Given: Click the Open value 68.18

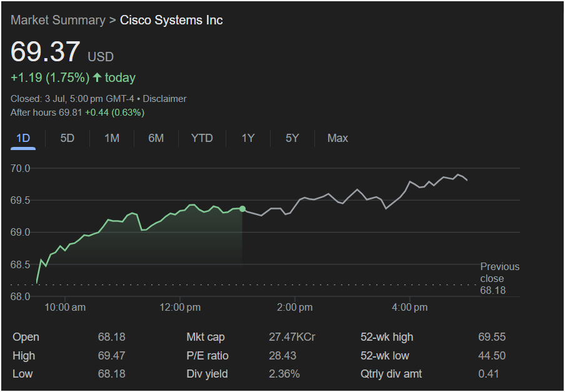Looking at the screenshot, I should (x=112, y=337).
